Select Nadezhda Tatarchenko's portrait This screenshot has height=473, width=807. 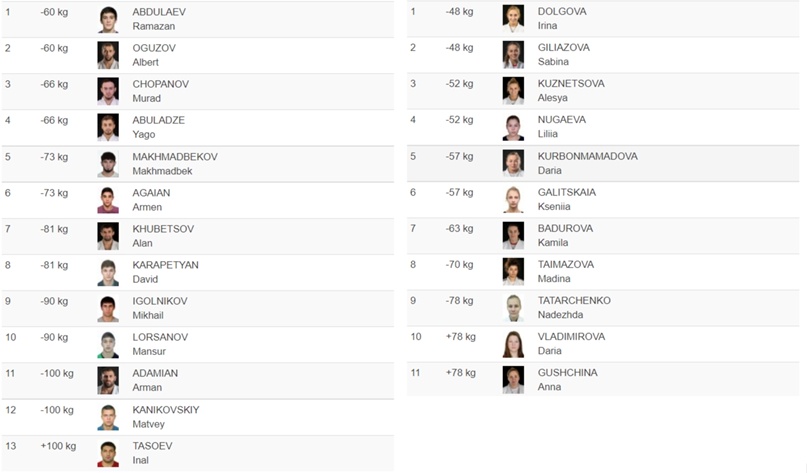pyautogui.click(x=513, y=307)
